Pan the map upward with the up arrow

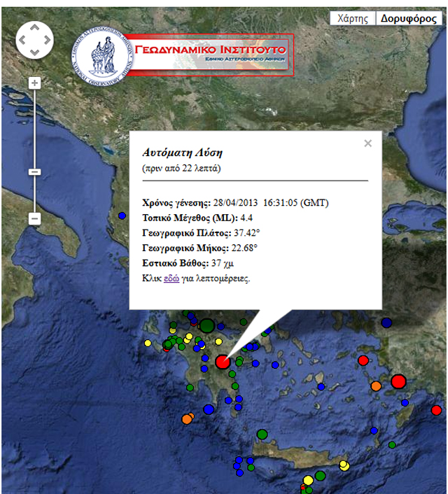[x=34, y=29]
